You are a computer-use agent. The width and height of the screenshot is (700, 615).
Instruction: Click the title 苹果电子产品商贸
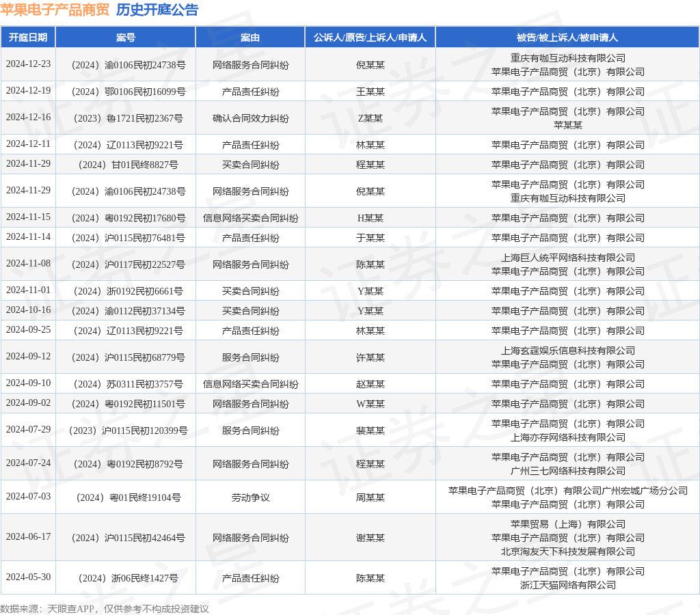(x=55, y=10)
